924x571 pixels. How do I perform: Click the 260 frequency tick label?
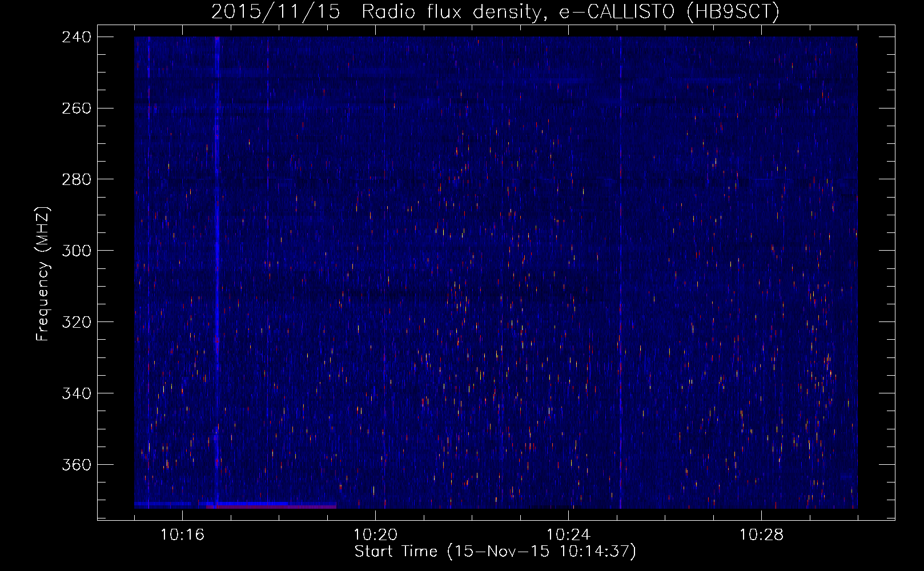click(x=77, y=108)
